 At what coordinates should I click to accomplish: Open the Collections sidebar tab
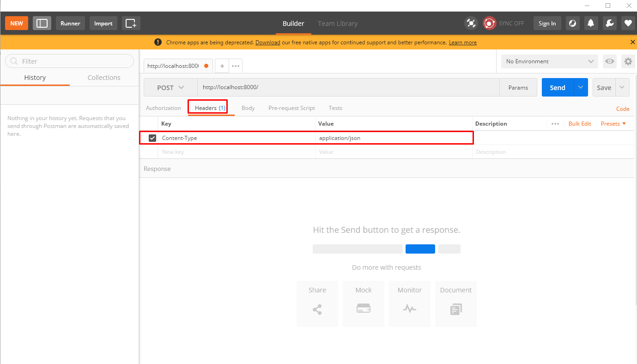(104, 78)
